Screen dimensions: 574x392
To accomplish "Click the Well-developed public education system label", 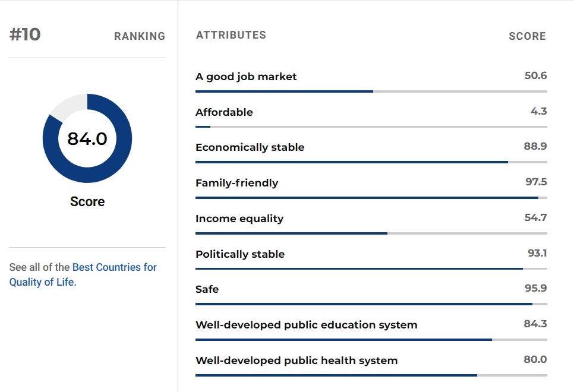I will pos(307,325).
